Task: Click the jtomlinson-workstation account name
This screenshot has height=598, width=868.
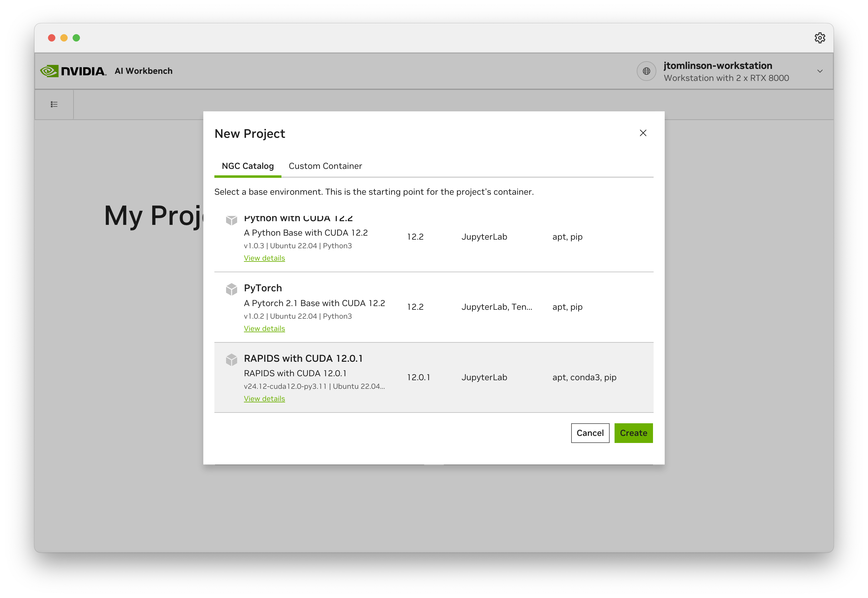Action: 718,65
